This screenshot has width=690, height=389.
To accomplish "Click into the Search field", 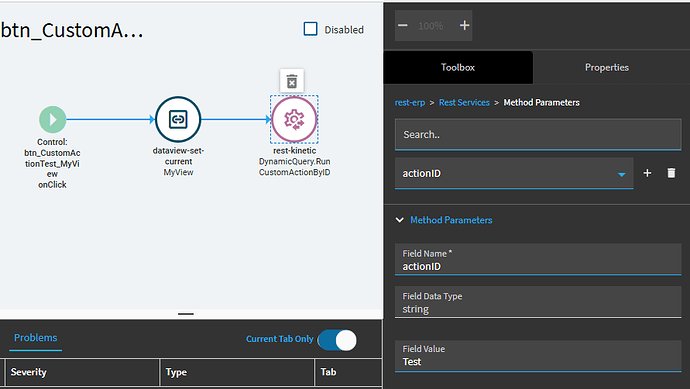I will [538, 135].
